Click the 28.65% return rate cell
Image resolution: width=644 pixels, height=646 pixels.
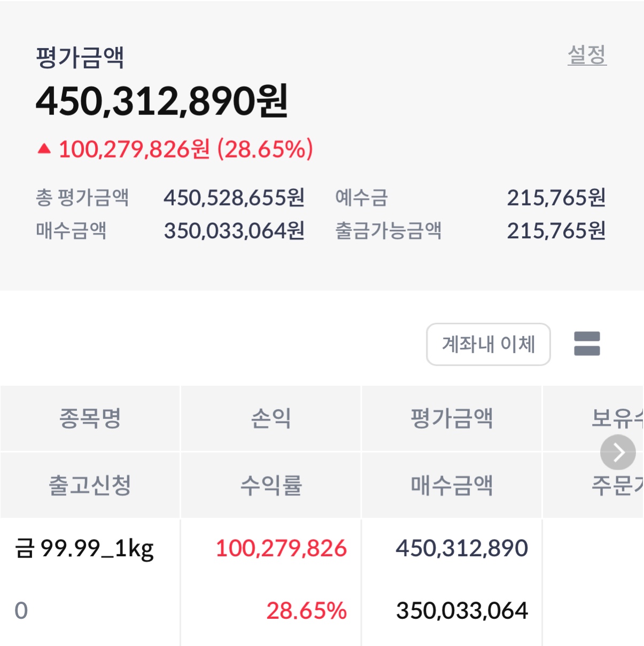coord(306,611)
